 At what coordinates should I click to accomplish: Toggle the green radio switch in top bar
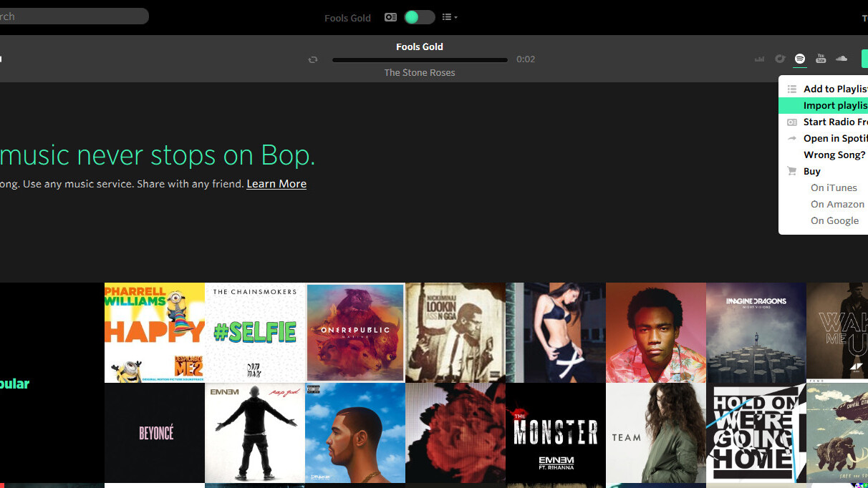(419, 17)
